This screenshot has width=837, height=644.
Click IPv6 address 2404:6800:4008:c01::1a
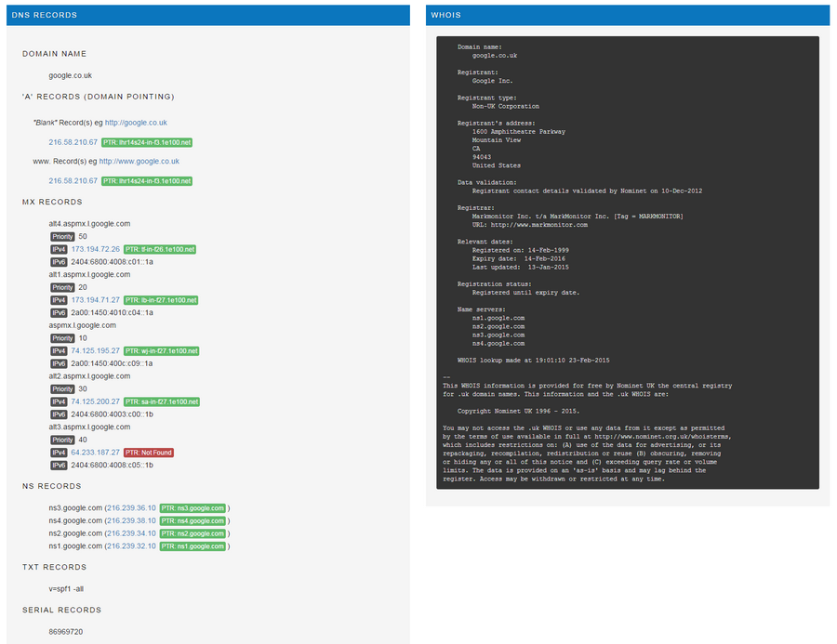click(113, 262)
